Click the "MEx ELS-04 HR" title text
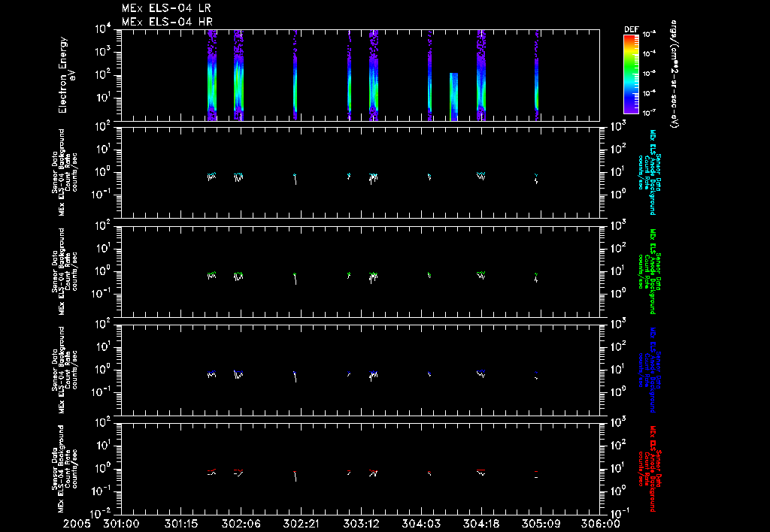Viewport: 770px width, 532px height. click(167, 22)
